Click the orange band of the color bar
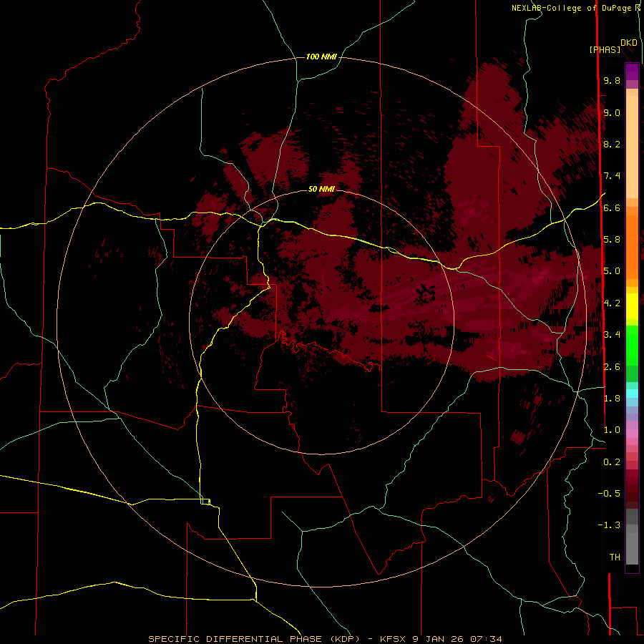This screenshot has height=644, width=644. click(632, 248)
